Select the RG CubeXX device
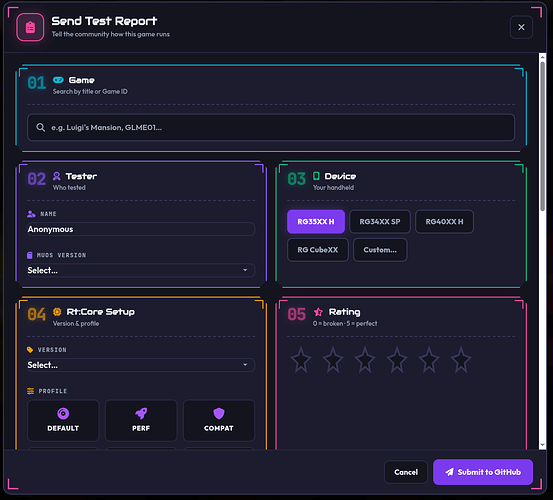The width and height of the screenshot is (553, 500). (318, 250)
